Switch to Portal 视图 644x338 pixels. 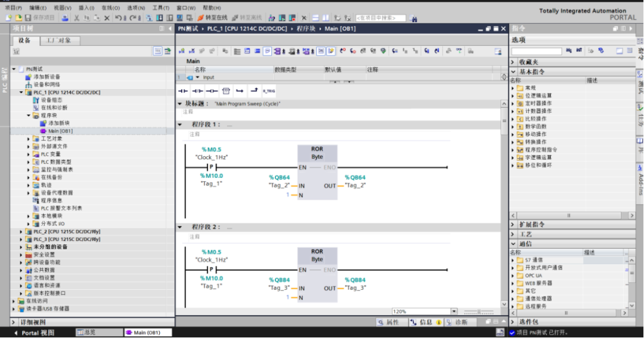35,333
